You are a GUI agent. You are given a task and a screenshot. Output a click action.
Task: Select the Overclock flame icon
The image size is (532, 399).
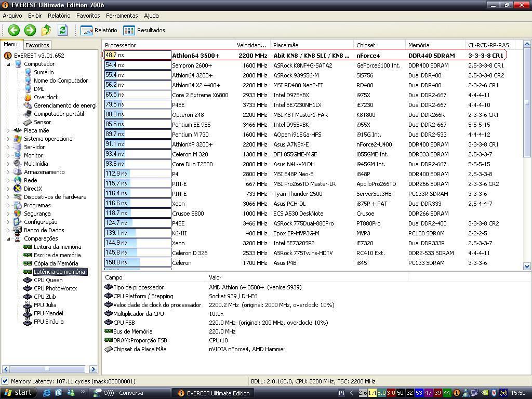28,97
